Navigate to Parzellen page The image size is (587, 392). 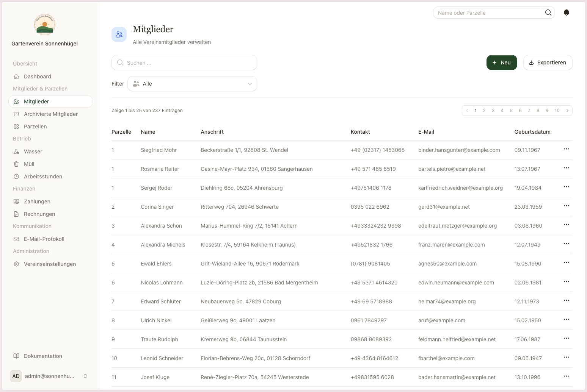click(50, 127)
